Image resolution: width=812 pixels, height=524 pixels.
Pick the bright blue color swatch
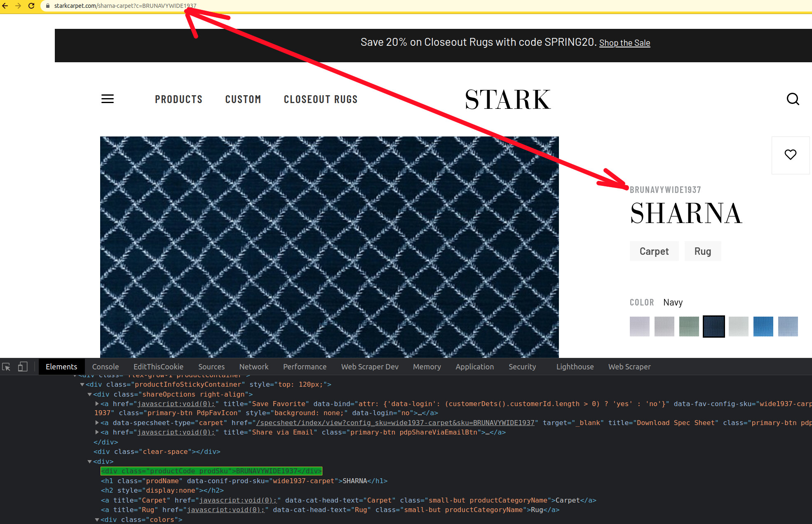point(763,327)
